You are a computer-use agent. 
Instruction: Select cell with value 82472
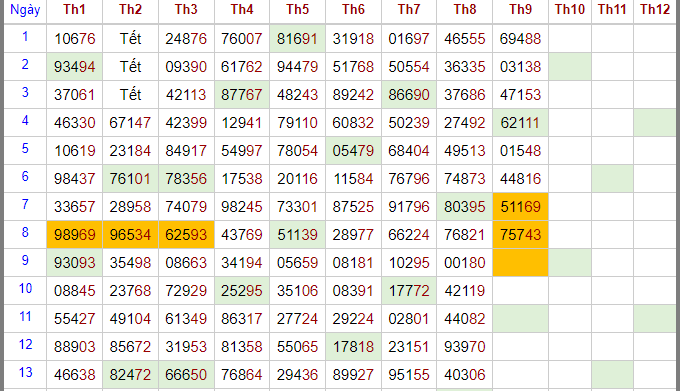coord(130,375)
